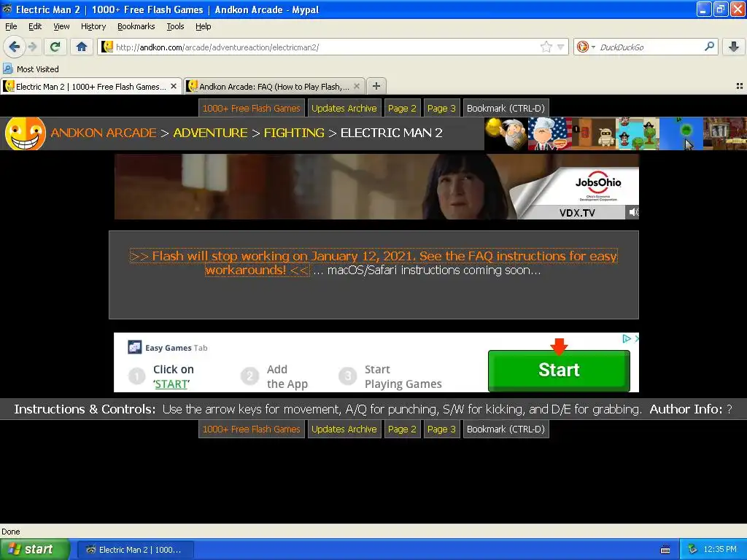The width and height of the screenshot is (747, 560).
Task: Toggle the sound on the video ad
Action: pyautogui.click(x=632, y=212)
